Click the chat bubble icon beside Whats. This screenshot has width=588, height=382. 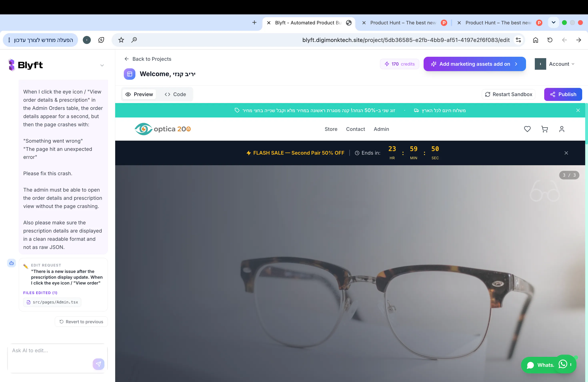(530, 365)
